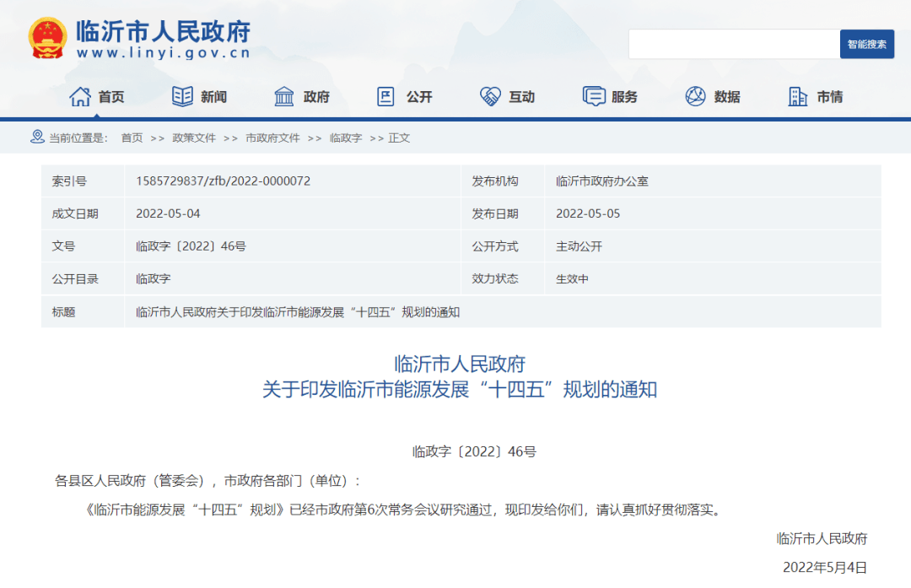
Task: Click the data globe icon
Action: coord(695,97)
